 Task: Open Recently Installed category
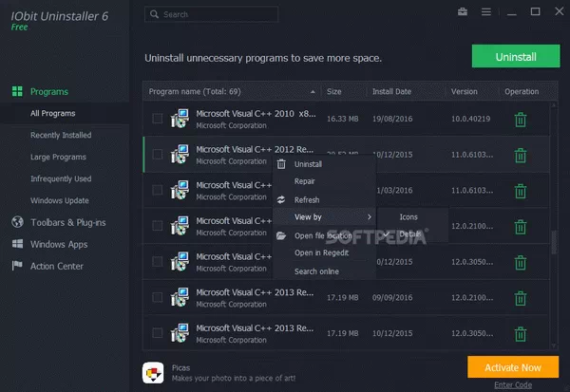coord(61,135)
